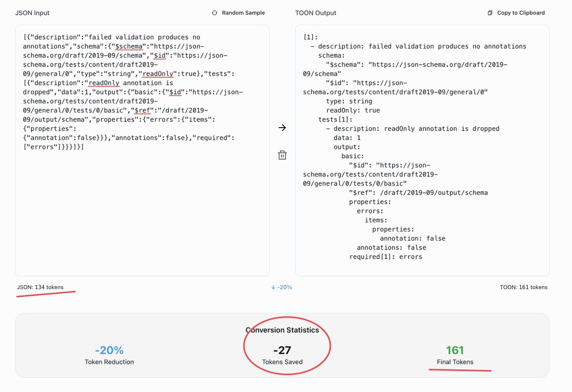Click the convert arrow icon between panels
This screenshot has height=392, width=572.
(282, 128)
